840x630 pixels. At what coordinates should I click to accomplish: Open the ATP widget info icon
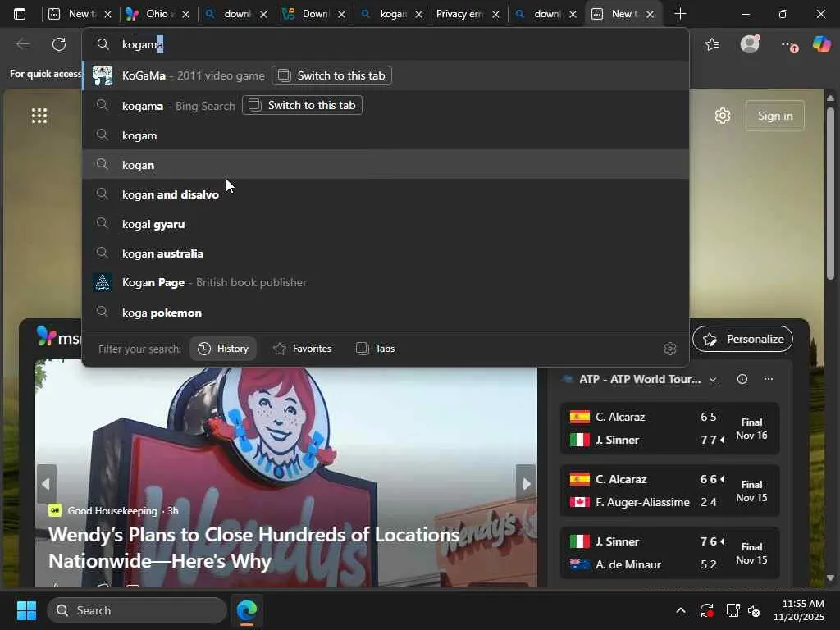[742, 379]
